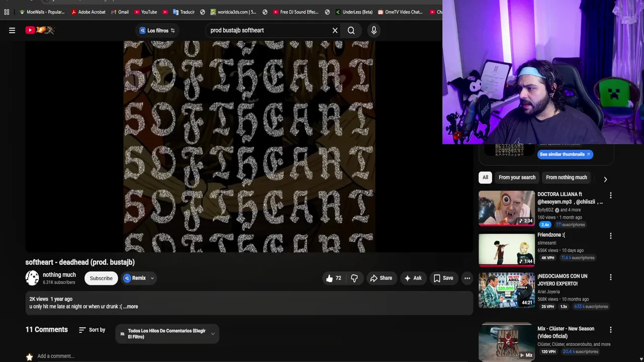Start voice search with the microphone
The height and width of the screenshot is (362, 644).
point(374,30)
